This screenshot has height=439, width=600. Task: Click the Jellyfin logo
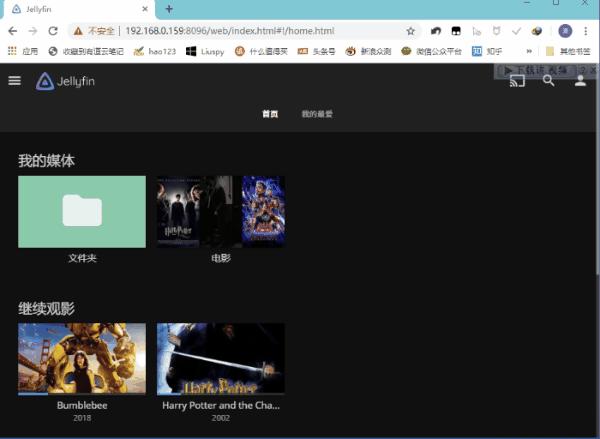[65, 81]
